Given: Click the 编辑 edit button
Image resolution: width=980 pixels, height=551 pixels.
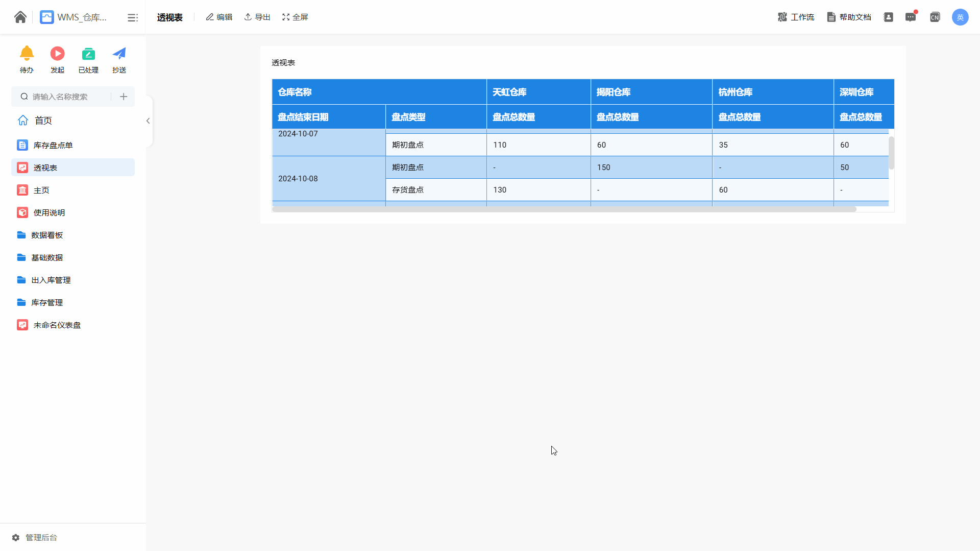Looking at the screenshot, I should click(x=219, y=17).
